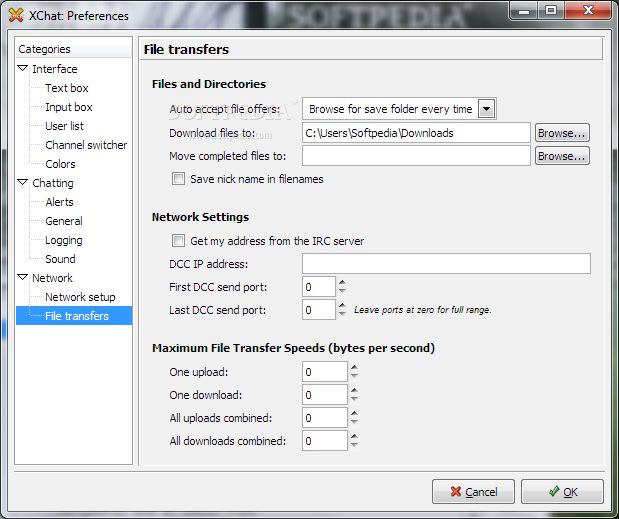Enable Save nick name in filenames
This screenshot has width=619, height=519.
pos(178,179)
